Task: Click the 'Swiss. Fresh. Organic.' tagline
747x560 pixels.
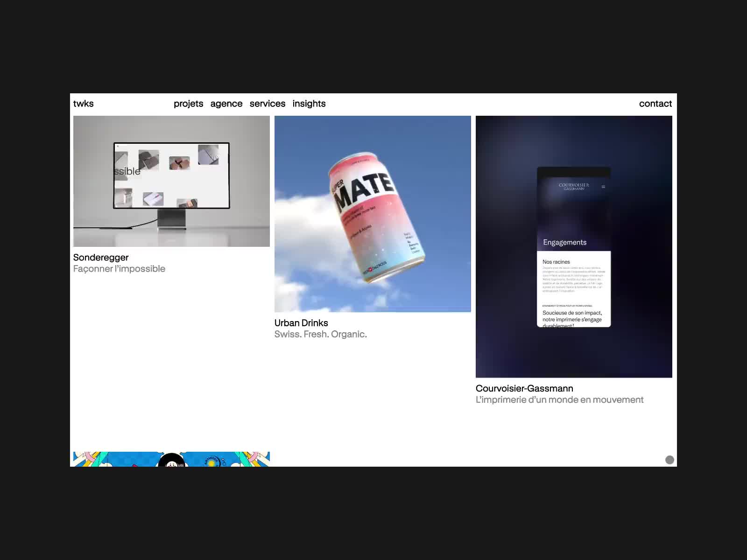Action: click(321, 334)
